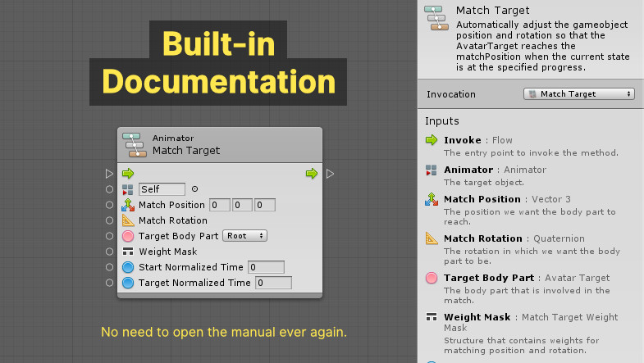Click the Match Target node header icon

click(x=135, y=144)
